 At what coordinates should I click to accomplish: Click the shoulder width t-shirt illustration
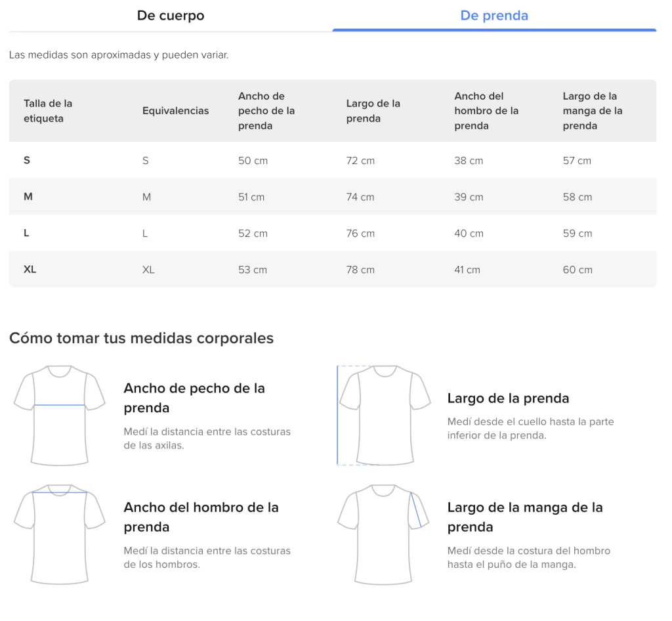coord(60,534)
